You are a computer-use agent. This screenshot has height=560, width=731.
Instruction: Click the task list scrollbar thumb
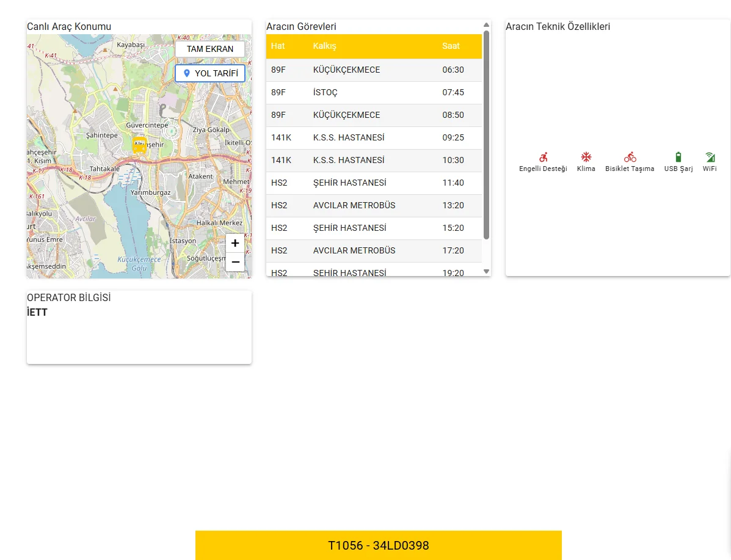click(486, 134)
